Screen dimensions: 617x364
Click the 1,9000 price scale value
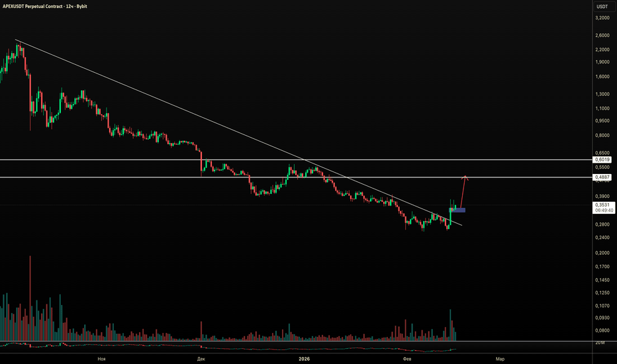click(602, 62)
